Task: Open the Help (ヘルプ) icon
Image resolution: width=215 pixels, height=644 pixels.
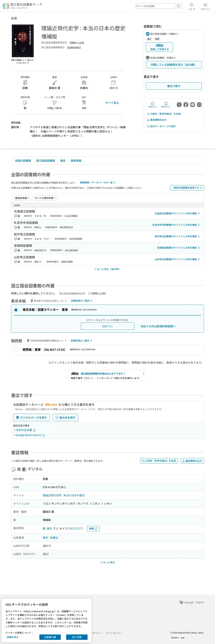Action: coord(191,7)
